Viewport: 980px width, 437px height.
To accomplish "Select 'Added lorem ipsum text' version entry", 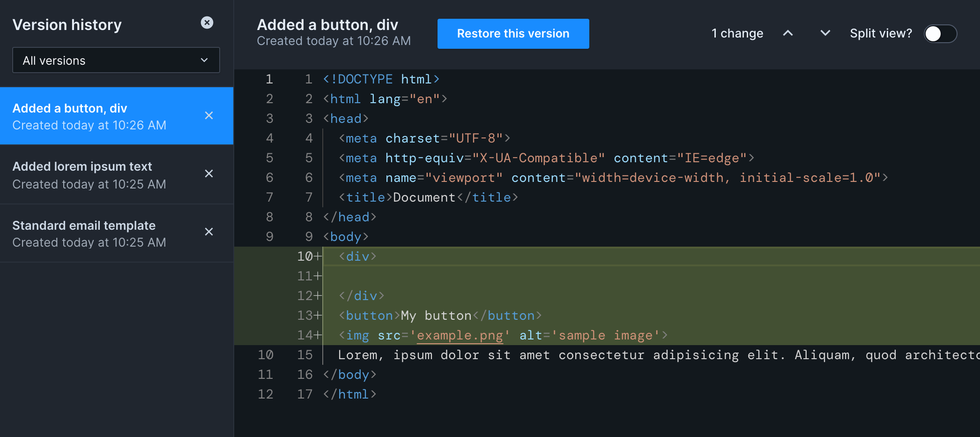I will [x=117, y=174].
